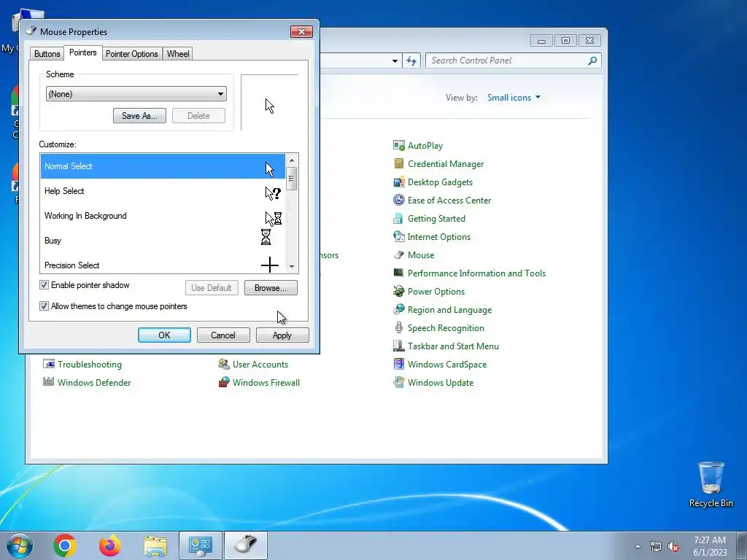Click the Apply button
This screenshot has height=560, width=747.
tap(282, 335)
